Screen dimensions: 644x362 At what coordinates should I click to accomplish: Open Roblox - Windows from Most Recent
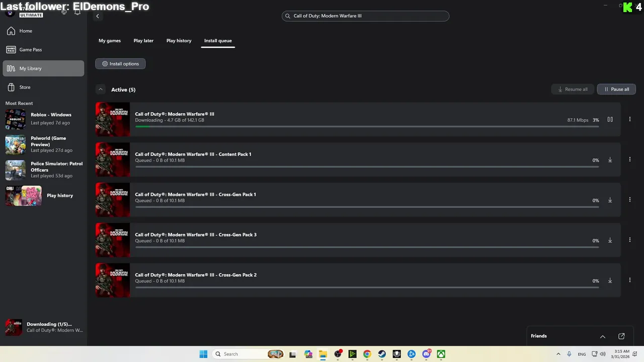tap(43, 119)
